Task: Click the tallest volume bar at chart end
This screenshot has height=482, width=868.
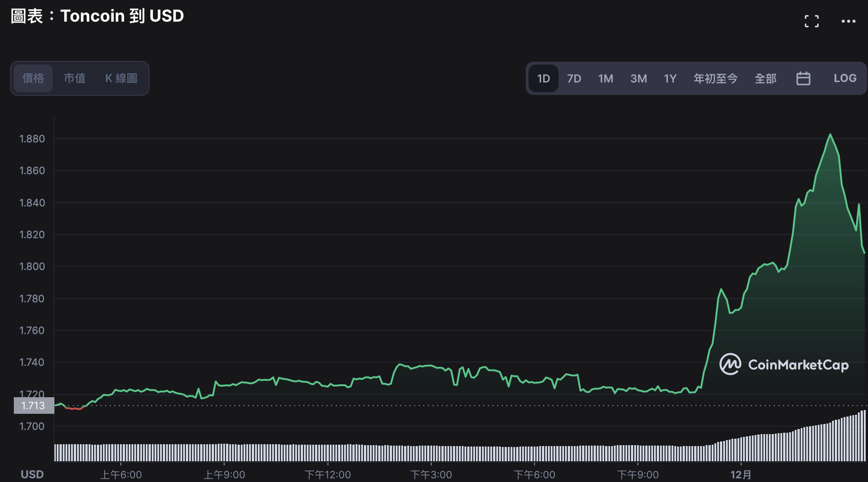Action: [864, 435]
